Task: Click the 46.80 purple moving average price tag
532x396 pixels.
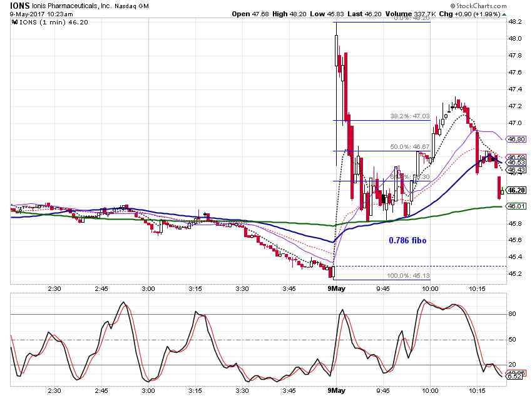Action: 516,139
